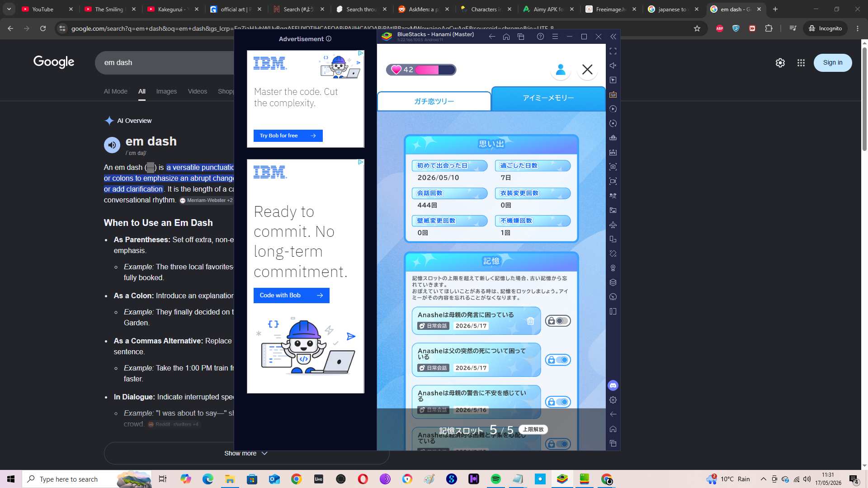The image size is (868, 488).
Task: Disable lock toggle for father's sudden death memory
Action: click(x=558, y=360)
